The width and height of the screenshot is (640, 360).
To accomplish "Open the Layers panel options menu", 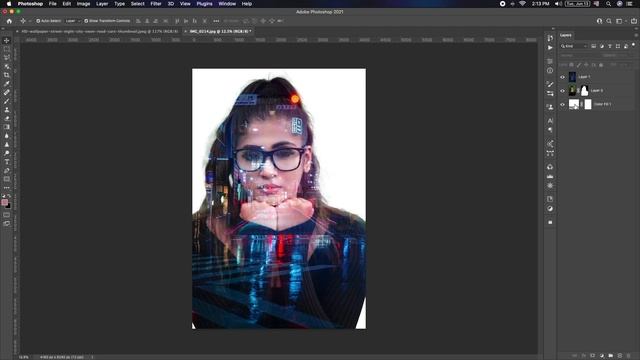I will pyautogui.click(x=636, y=36).
